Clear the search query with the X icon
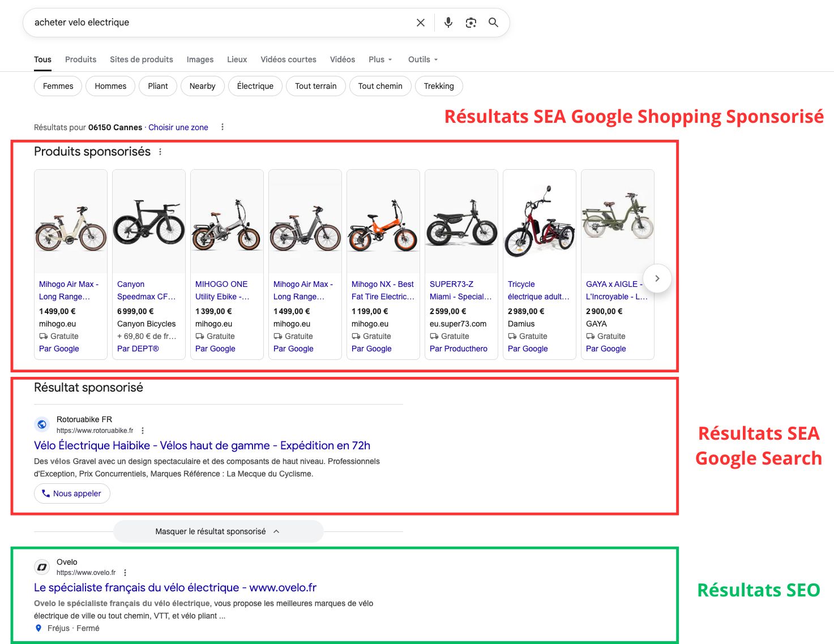This screenshot has width=834, height=644. coord(420,22)
